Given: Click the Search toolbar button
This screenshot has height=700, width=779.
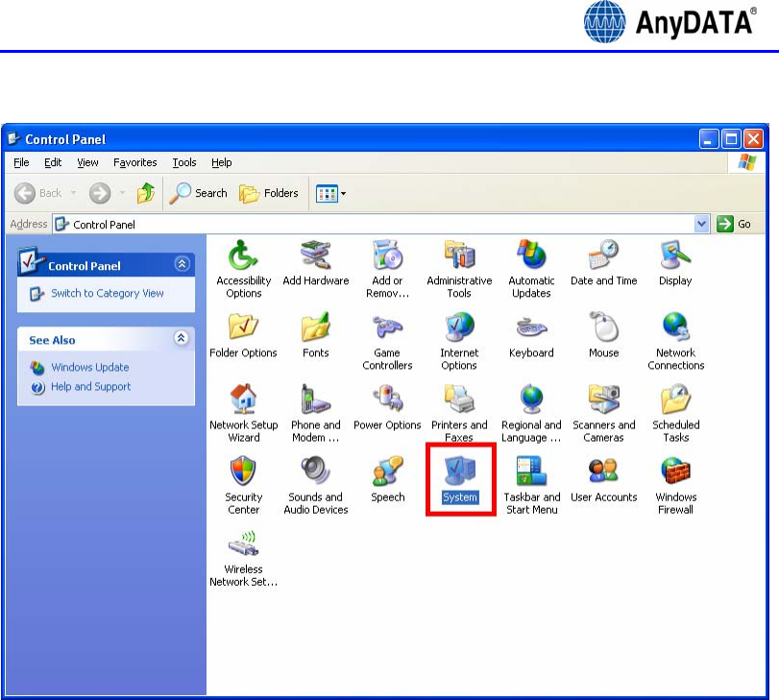Looking at the screenshot, I should (x=198, y=193).
